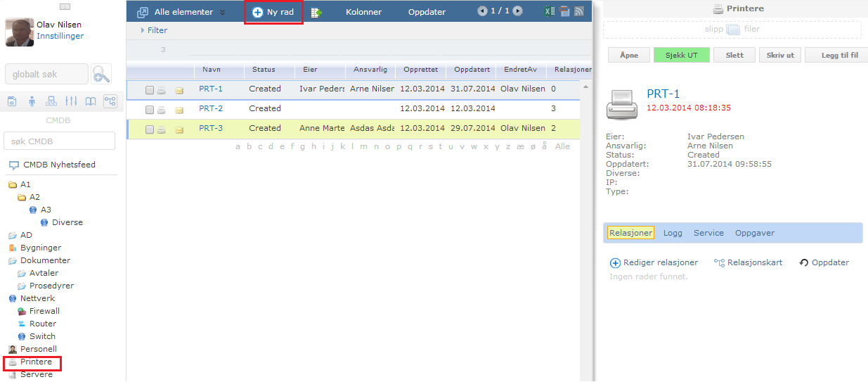Click the Skriv ut button

(780, 55)
